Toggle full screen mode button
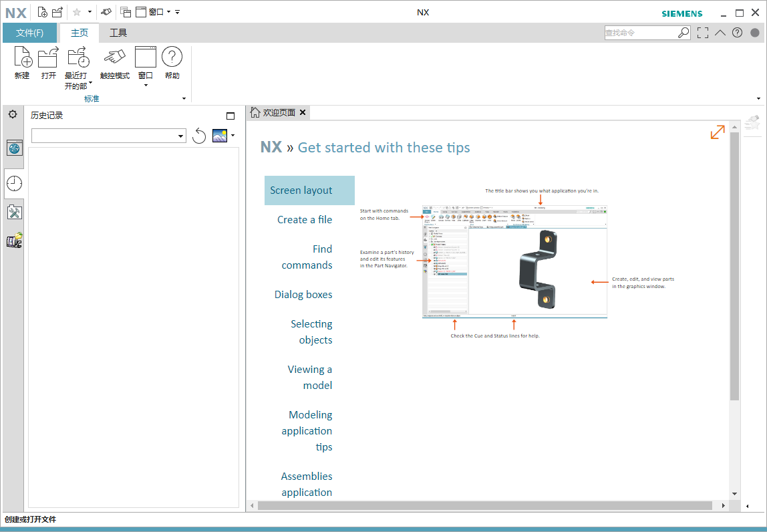The height and width of the screenshot is (532, 767). [702, 32]
